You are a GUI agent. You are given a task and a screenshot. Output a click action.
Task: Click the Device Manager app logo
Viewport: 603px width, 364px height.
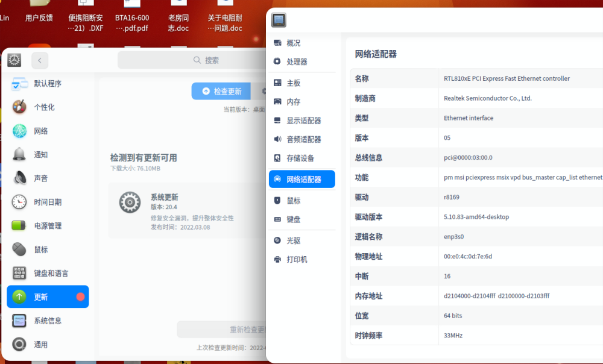(x=279, y=20)
